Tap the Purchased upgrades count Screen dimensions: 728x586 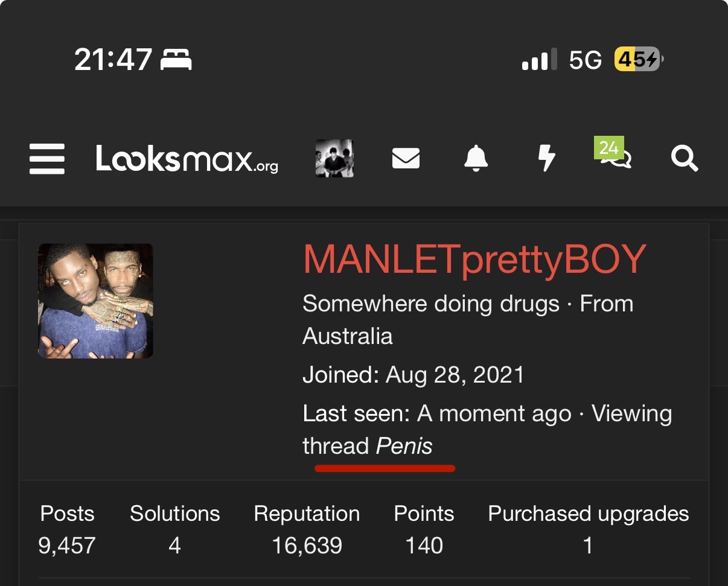click(588, 546)
